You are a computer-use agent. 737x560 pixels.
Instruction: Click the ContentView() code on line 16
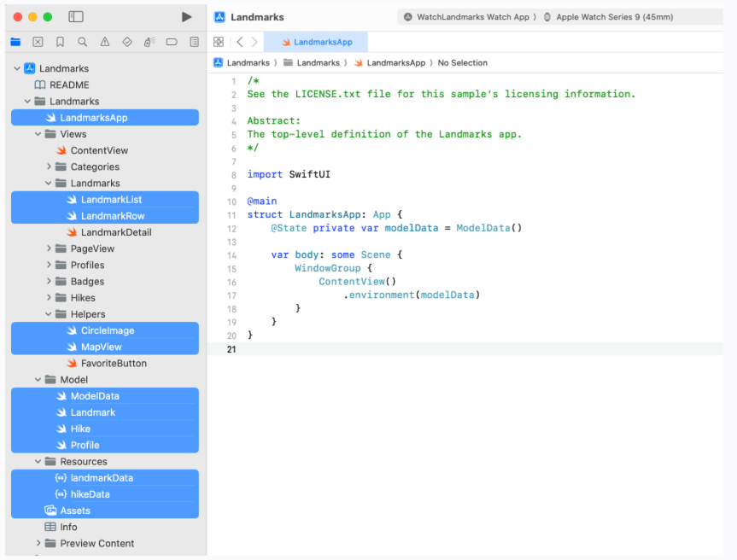357,282
